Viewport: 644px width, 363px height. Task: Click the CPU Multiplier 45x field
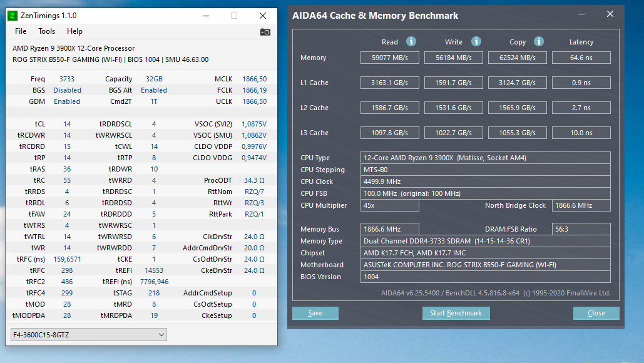tap(390, 205)
